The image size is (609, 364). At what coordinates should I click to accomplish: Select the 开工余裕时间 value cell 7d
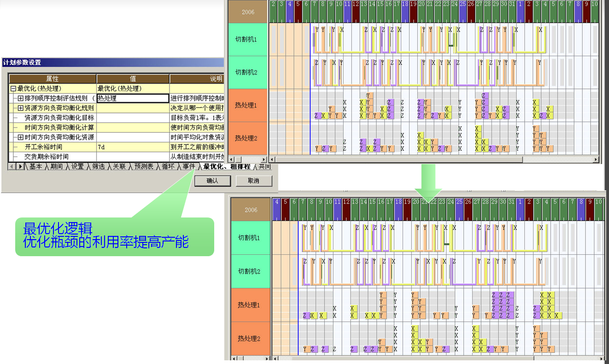pyautogui.click(x=133, y=147)
